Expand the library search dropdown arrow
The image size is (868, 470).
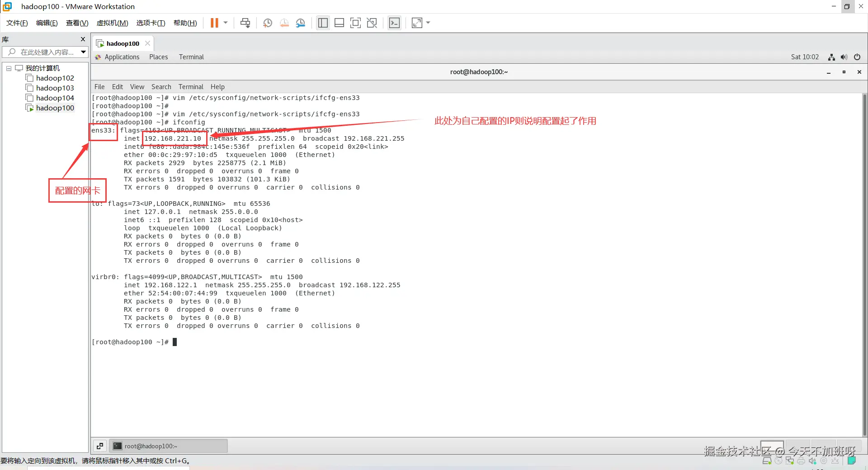point(84,52)
